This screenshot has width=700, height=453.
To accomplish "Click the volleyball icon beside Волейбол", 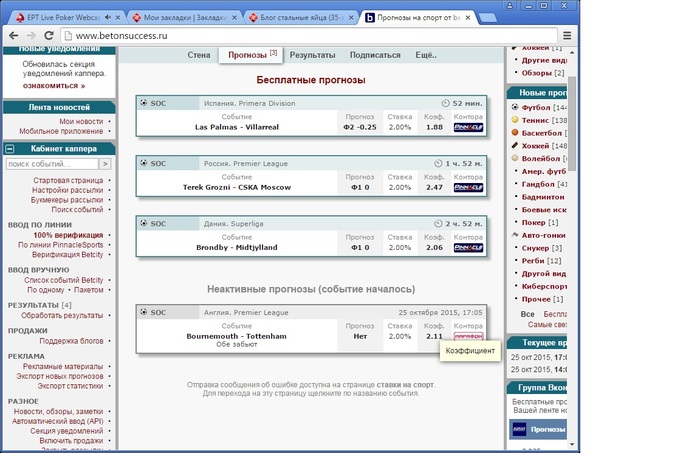I will coord(515,158).
